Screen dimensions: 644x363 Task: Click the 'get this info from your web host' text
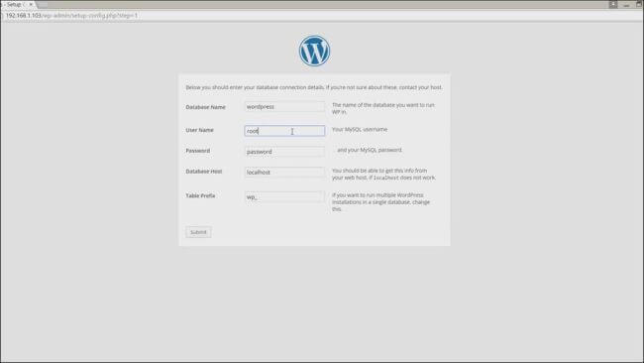(383, 174)
